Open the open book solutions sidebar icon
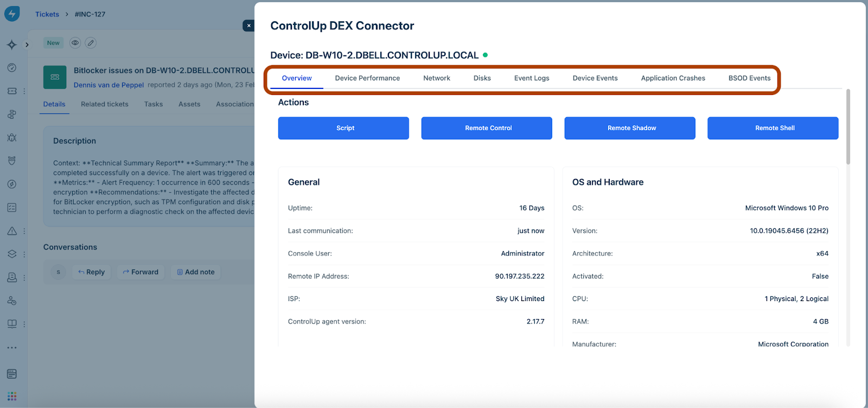 [x=12, y=324]
